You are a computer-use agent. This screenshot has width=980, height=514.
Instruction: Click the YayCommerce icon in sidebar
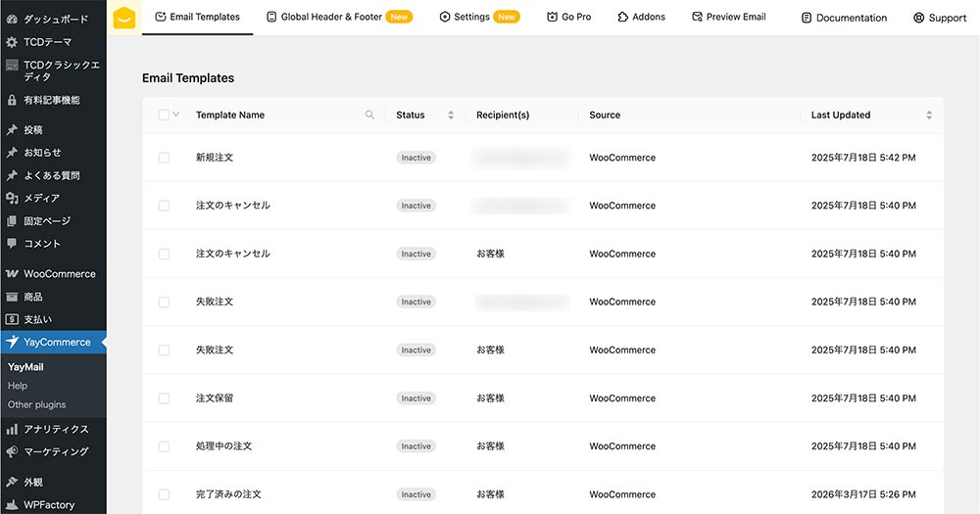pos(12,343)
